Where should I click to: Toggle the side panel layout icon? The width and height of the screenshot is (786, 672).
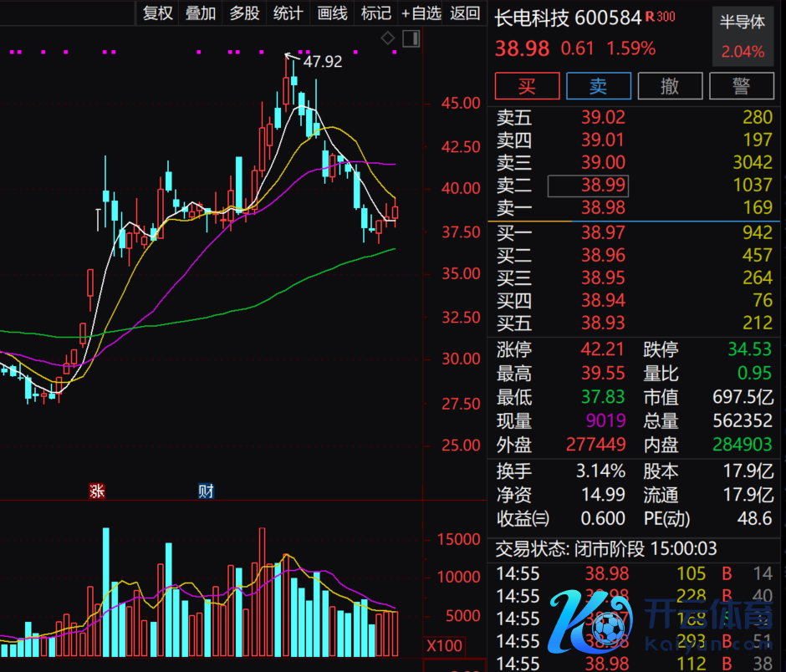point(411,38)
